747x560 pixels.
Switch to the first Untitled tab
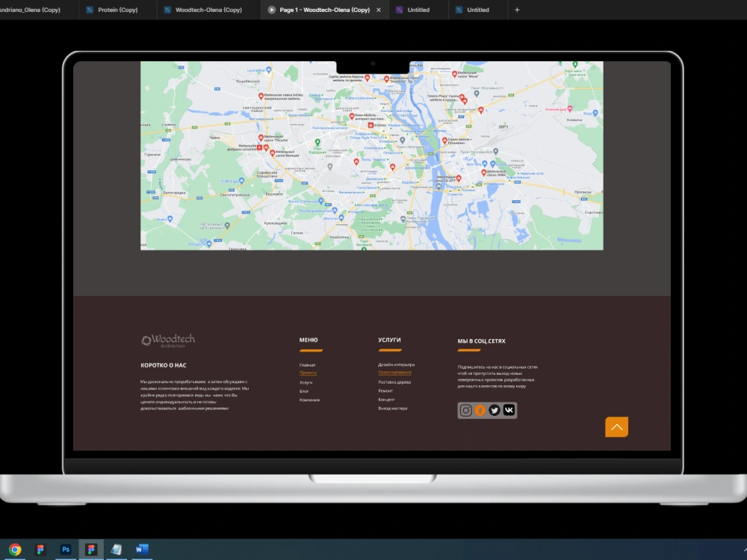click(418, 10)
